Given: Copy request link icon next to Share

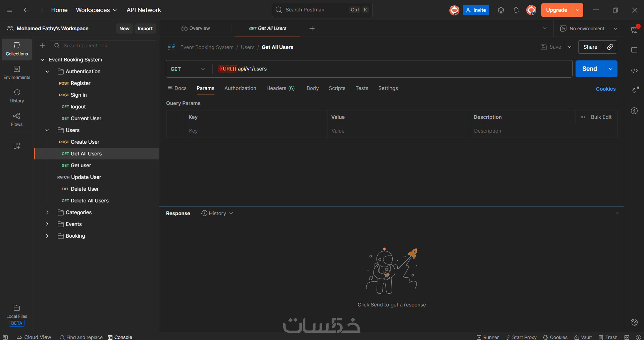Looking at the screenshot, I should 610,47.
